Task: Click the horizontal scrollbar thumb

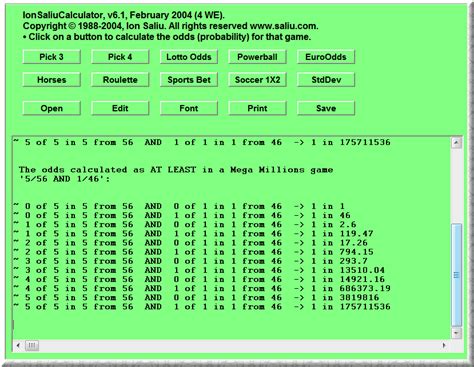Action: [x=32, y=345]
